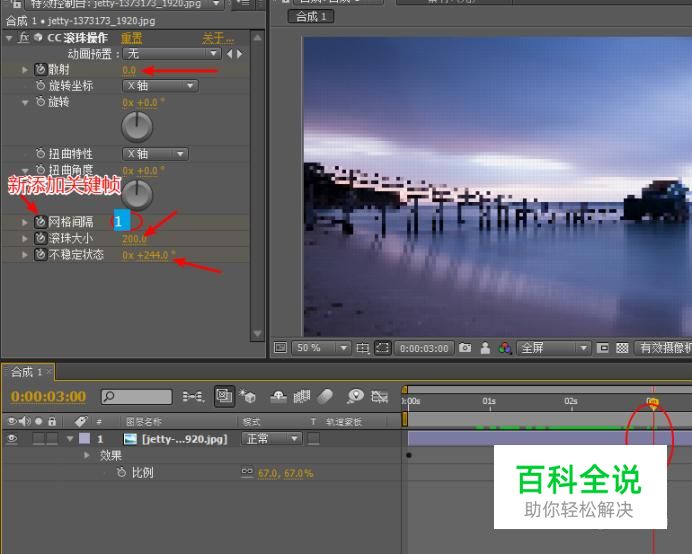This screenshot has height=554, width=692.
Task: Click the 扭曲角度 angle dial
Action: click(137, 194)
